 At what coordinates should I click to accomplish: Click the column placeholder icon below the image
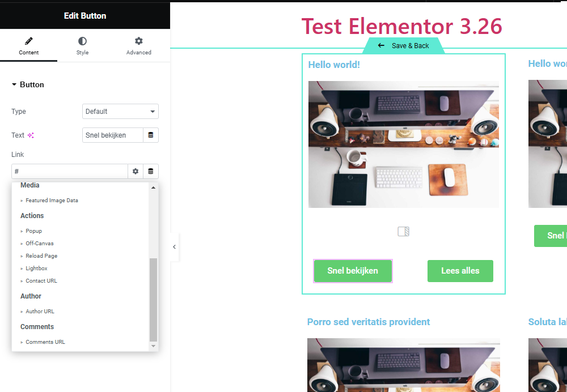pyautogui.click(x=403, y=231)
